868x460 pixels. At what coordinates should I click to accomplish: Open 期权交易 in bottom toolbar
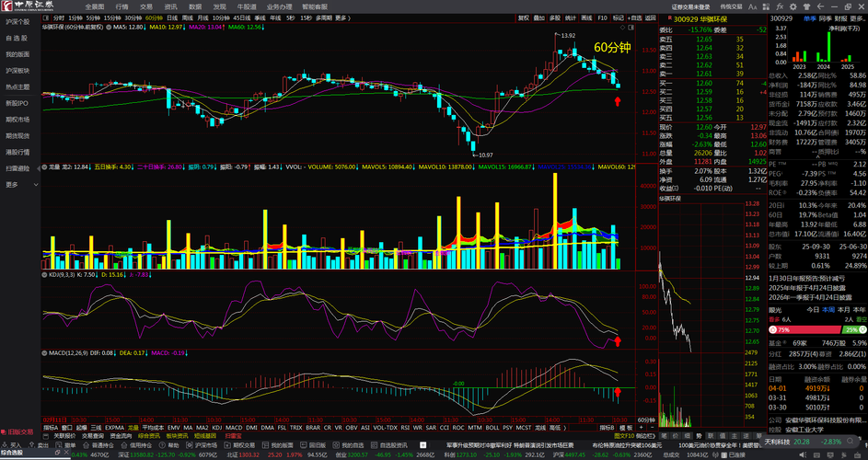tap(239, 445)
